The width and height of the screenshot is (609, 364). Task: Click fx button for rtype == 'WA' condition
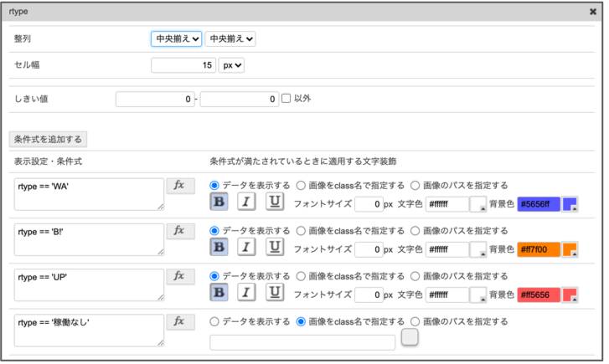180,185
